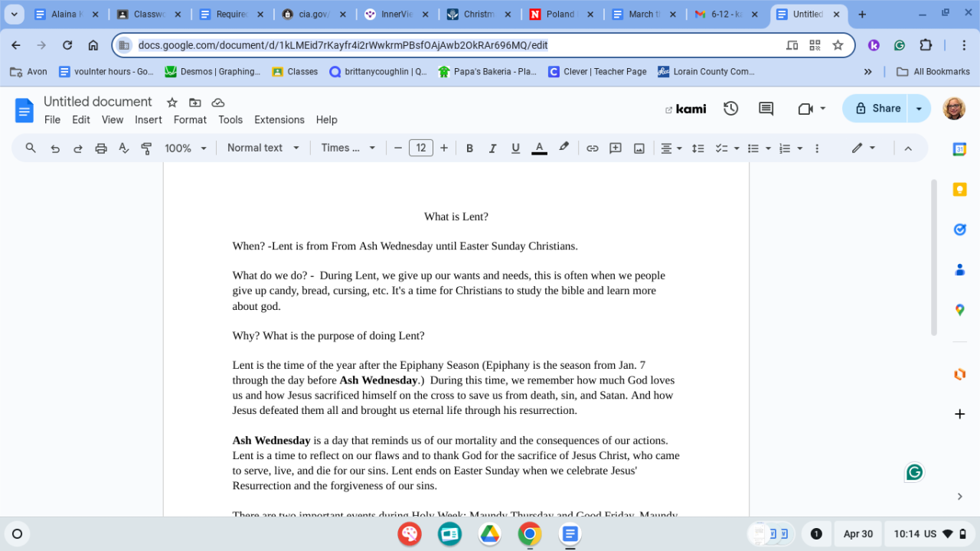Insert an image from the toolbar
980x551 pixels.
(x=639, y=148)
